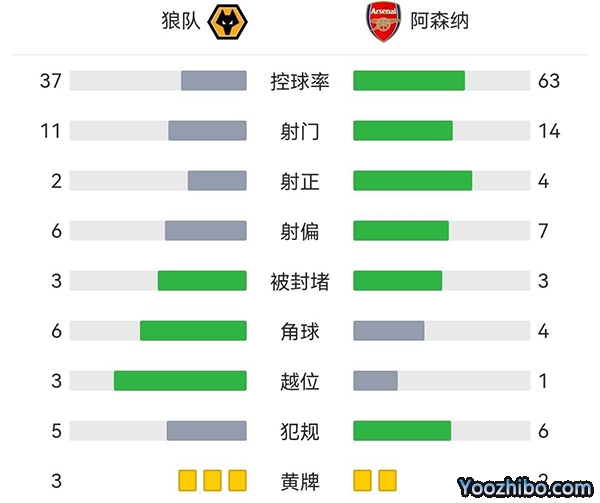Click the 黄牌 yellow cards label

coord(300,481)
